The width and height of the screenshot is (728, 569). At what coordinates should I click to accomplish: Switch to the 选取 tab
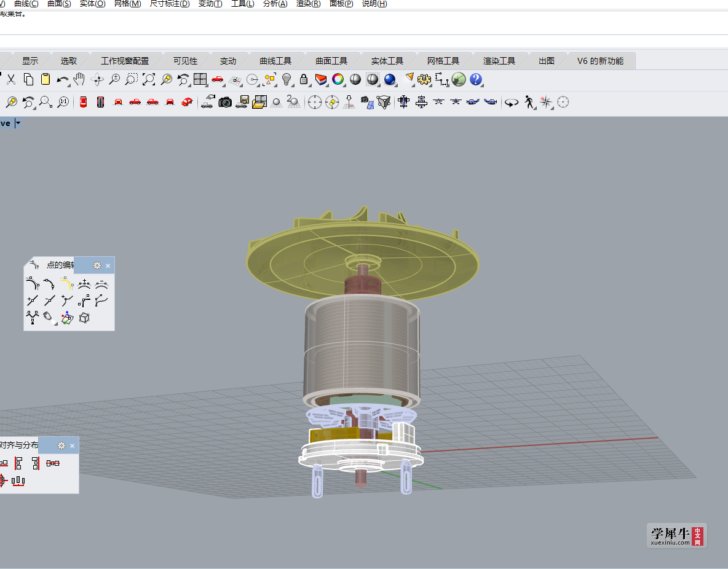click(69, 61)
